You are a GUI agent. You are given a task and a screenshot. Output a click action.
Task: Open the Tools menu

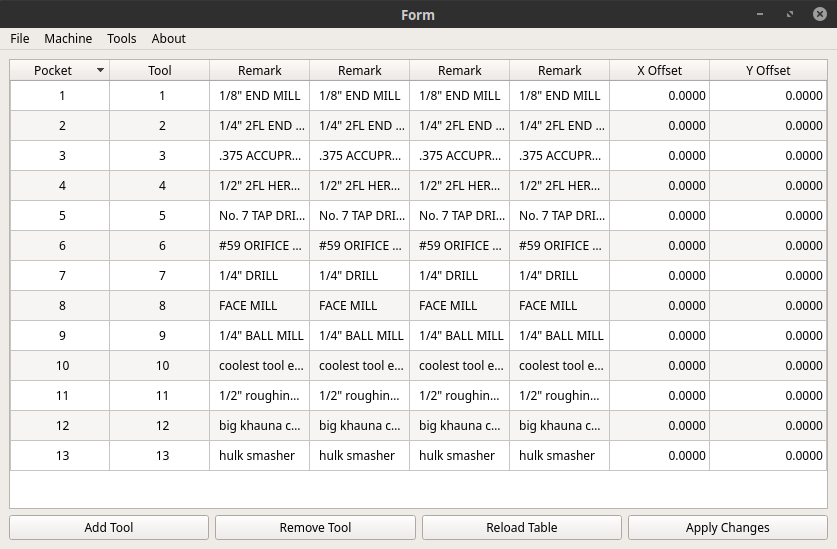(x=122, y=38)
